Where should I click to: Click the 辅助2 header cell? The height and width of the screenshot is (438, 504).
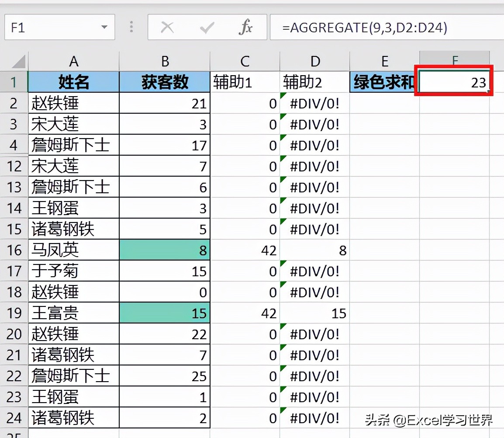tap(315, 82)
